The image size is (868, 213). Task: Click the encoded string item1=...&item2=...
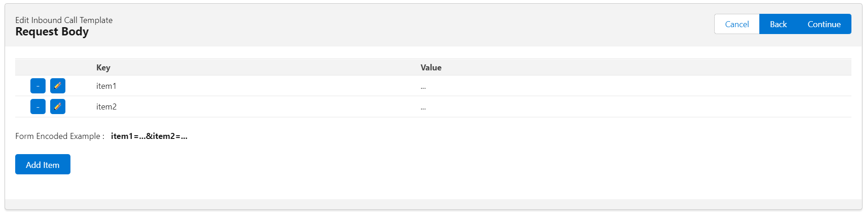(x=149, y=136)
